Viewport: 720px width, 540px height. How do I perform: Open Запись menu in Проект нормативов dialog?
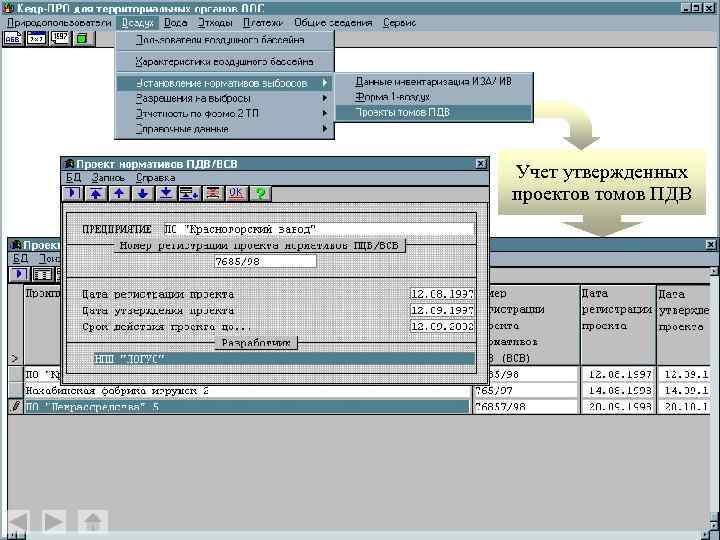tap(108, 178)
